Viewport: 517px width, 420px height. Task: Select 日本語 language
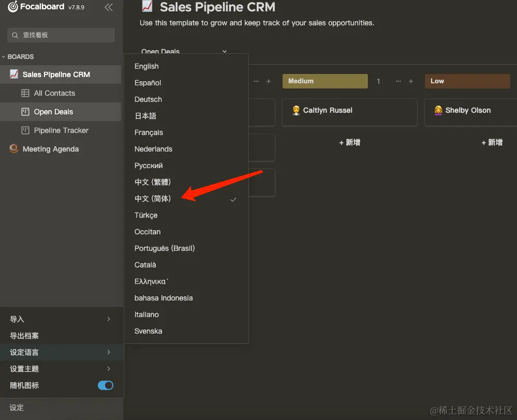point(186,116)
